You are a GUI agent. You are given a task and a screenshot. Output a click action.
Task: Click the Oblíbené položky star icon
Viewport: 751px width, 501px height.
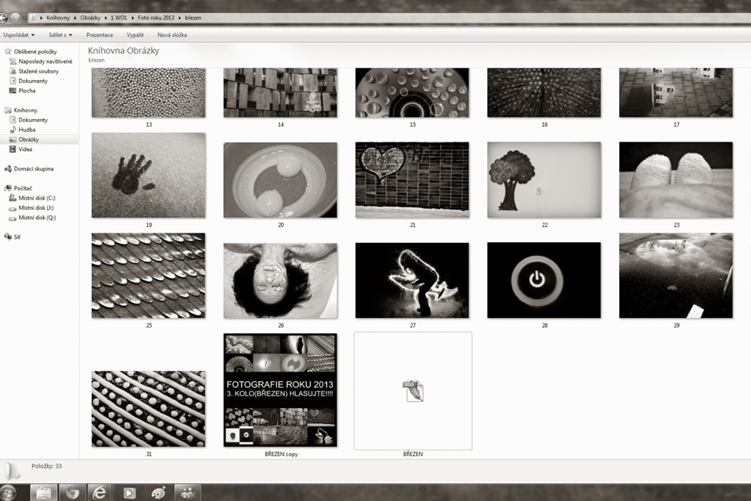(x=8, y=51)
